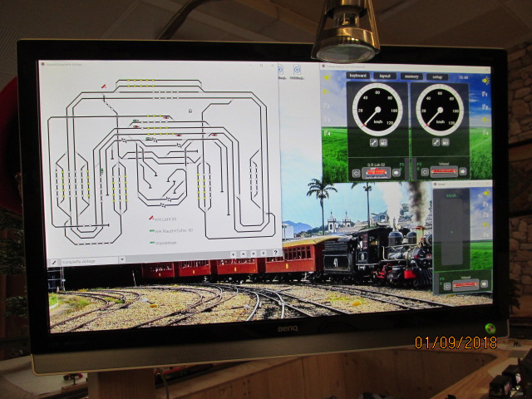Click the function panel icon under left speedometer

385,143
